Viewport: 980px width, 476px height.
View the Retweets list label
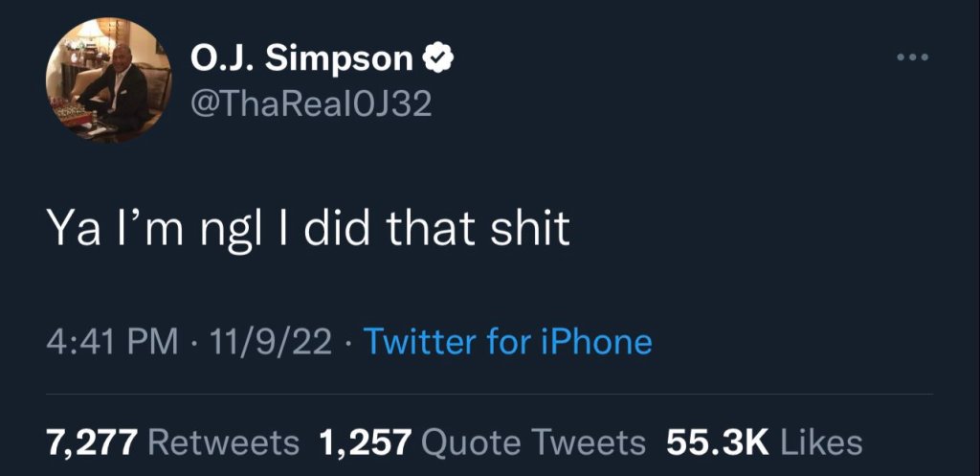click(x=225, y=442)
